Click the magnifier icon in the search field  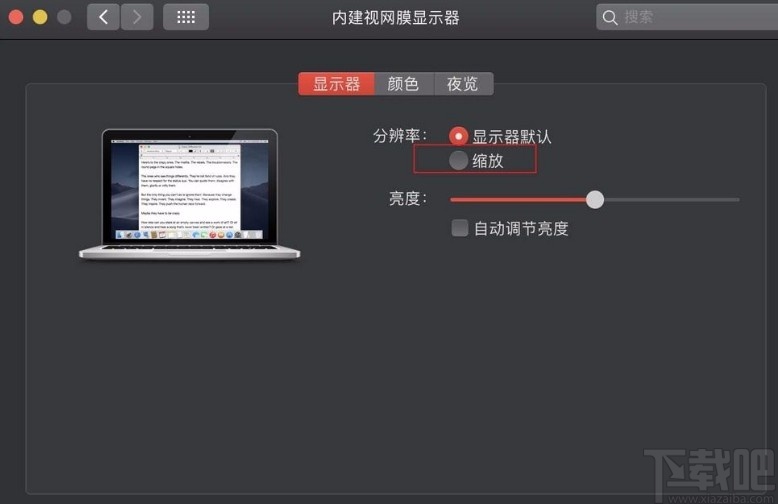point(610,18)
